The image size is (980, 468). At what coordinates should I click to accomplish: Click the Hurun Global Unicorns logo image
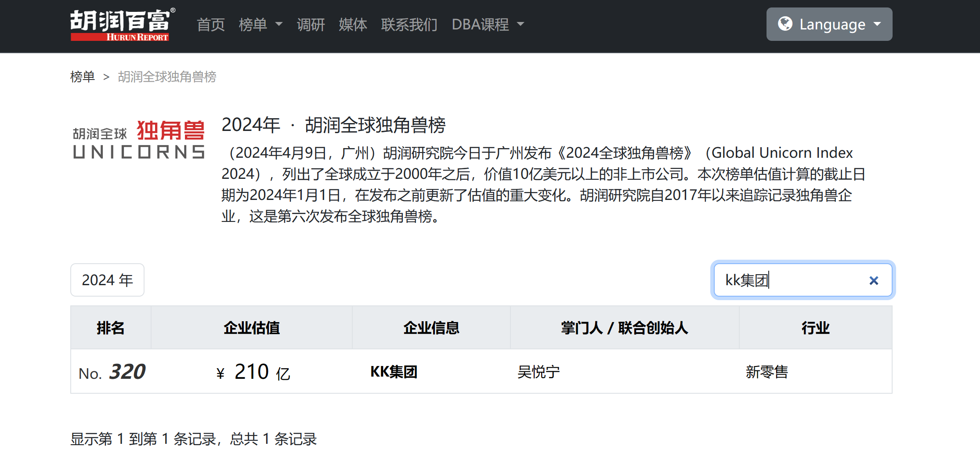(139, 139)
